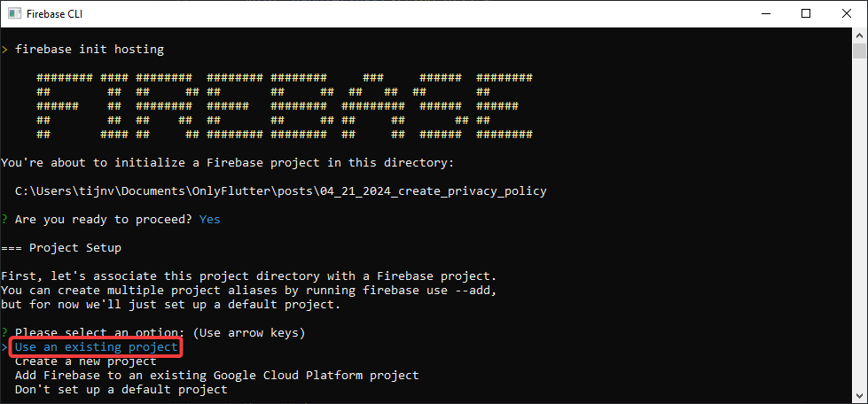Click the 'Are you ready to proceed?' prompt
The height and width of the screenshot is (404, 868).
coord(104,220)
